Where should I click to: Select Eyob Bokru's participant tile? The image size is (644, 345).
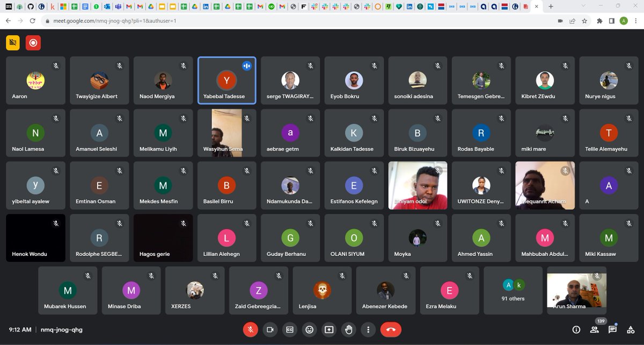click(354, 80)
